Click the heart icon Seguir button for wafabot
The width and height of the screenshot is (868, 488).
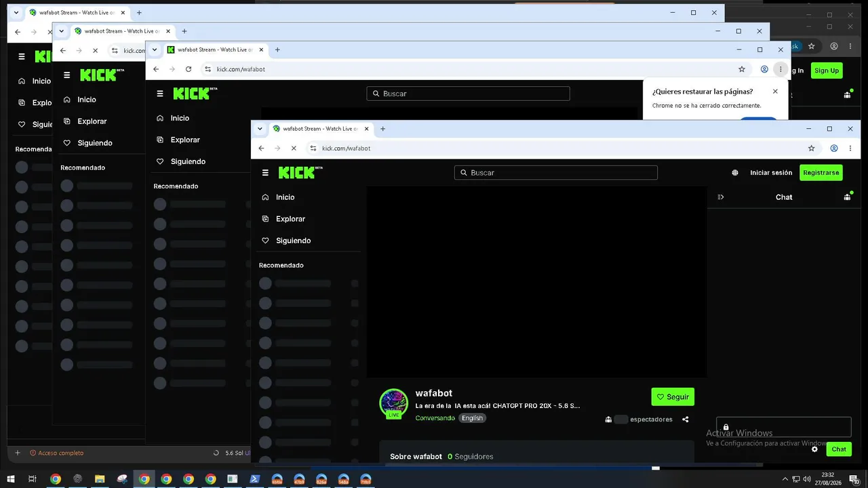673,397
